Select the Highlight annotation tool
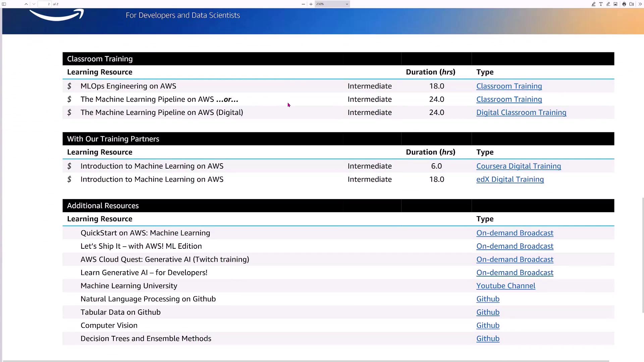Image resolution: width=644 pixels, height=362 pixels. click(593, 4)
